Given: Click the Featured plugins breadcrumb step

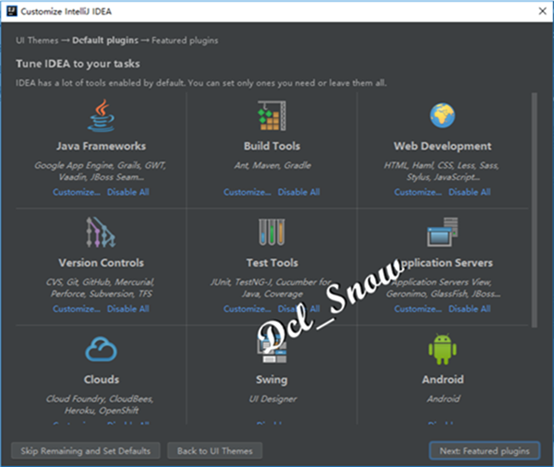Looking at the screenshot, I should [x=185, y=40].
